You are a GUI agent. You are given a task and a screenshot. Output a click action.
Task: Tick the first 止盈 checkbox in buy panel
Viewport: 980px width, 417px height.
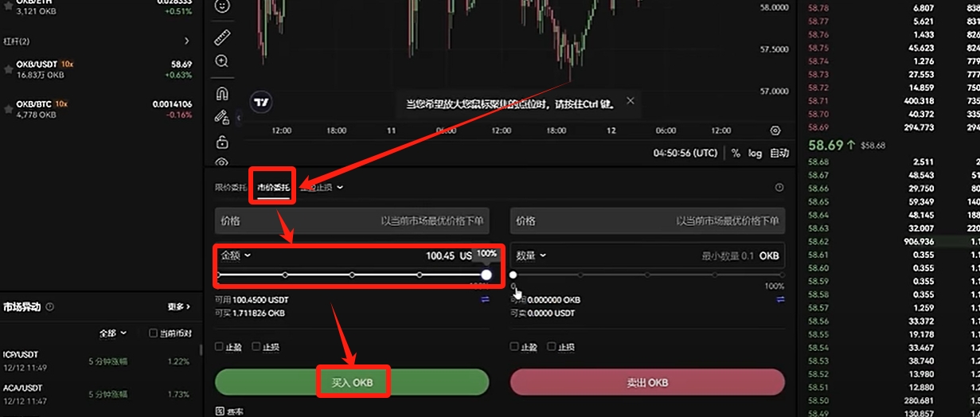219,347
